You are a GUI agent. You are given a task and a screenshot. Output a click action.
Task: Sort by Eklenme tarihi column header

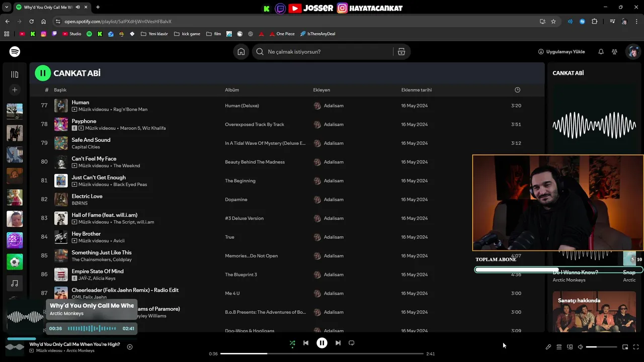(x=417, y=90)
